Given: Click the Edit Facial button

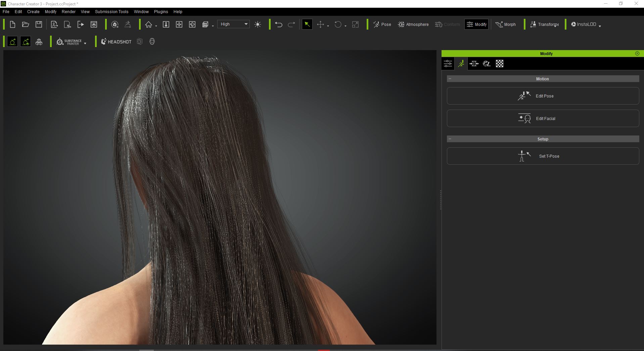Looking at the screenshot, I should [x=543, y=118].
